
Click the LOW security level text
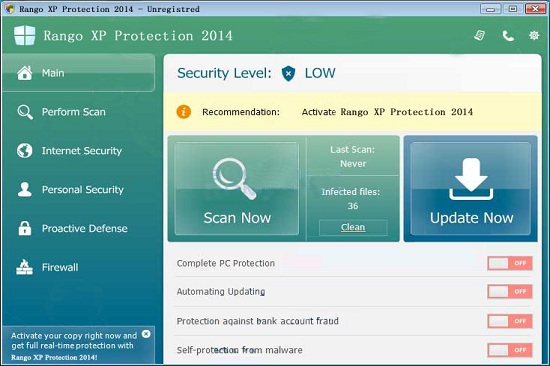tap(320, 73)
